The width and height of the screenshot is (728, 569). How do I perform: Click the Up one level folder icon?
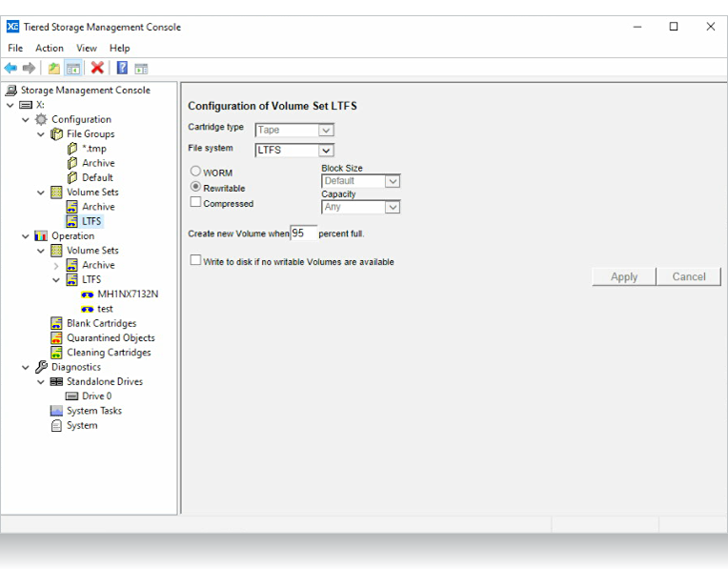point(54,69)
